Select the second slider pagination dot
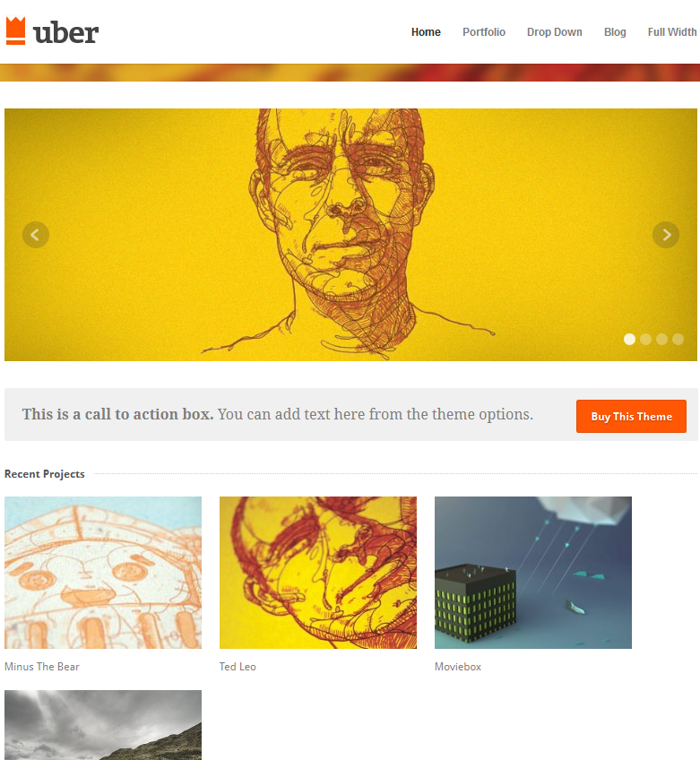 [645, 340]
